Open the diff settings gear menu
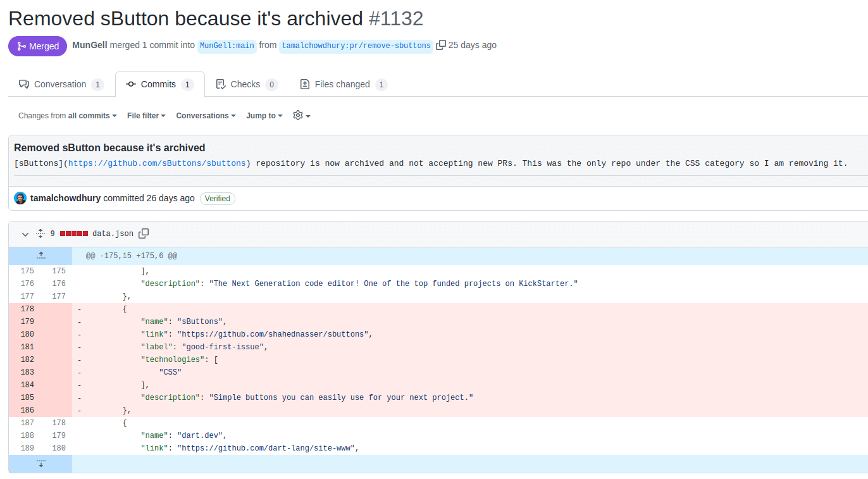The width and height of the screenshot is (868, 479). click(301, 116)
